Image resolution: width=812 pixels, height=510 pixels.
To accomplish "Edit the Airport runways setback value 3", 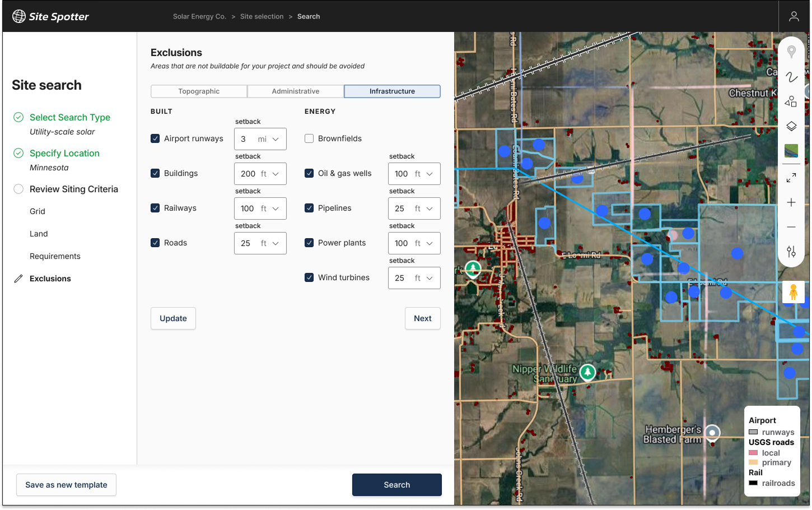I will pos(243,139).
